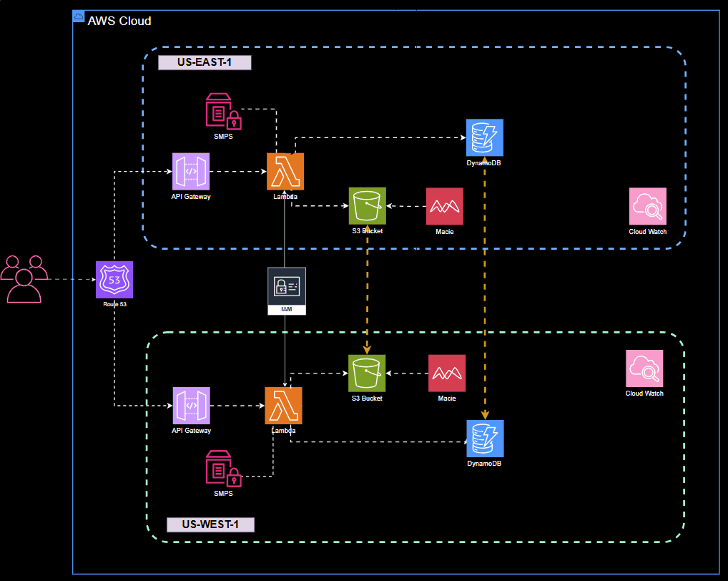Click the S3 Bucket label in US-WEST-1
This screenshot has width=728, height=581.
click(x=367, y=399)
